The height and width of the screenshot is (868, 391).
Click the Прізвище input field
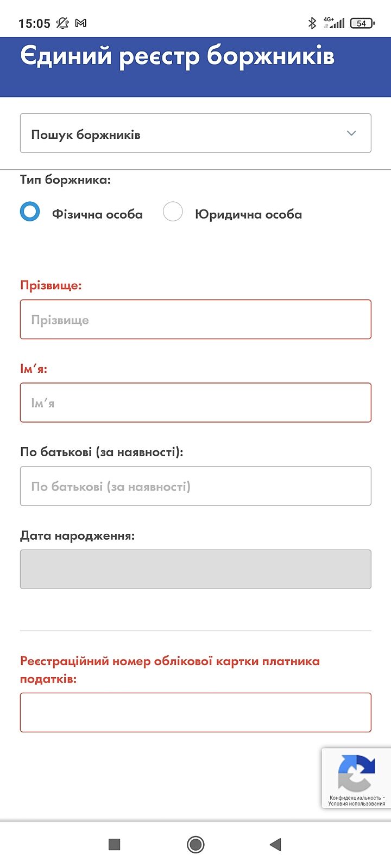195,320
